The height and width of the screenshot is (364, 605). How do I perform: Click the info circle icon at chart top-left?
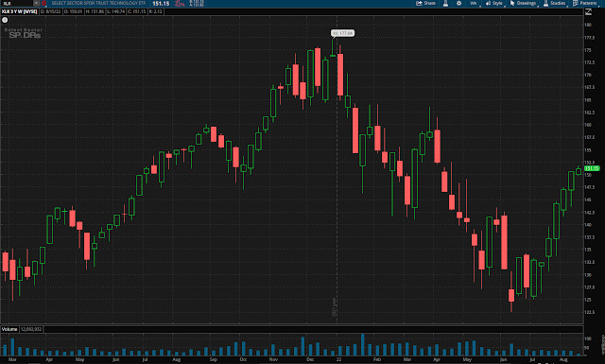pyautogui.click(x=5, y=20)
